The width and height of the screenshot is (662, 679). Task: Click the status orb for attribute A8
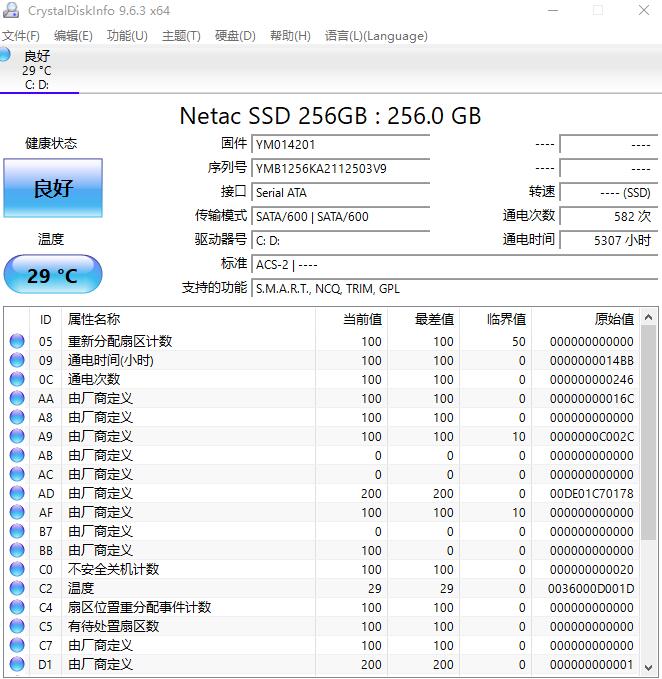tap(17, 417)
